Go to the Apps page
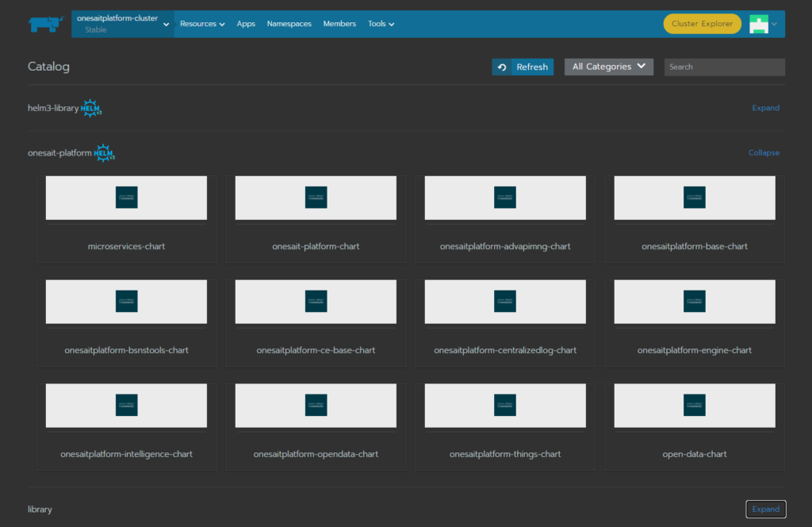The width and height of the screenshot is (812, 527). click(246, 24)
